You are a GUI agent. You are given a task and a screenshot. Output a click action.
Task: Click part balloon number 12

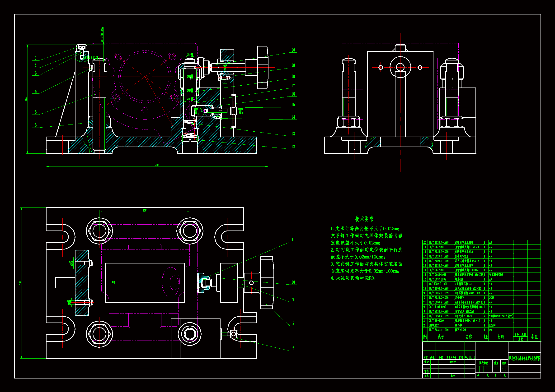[293, 147]
